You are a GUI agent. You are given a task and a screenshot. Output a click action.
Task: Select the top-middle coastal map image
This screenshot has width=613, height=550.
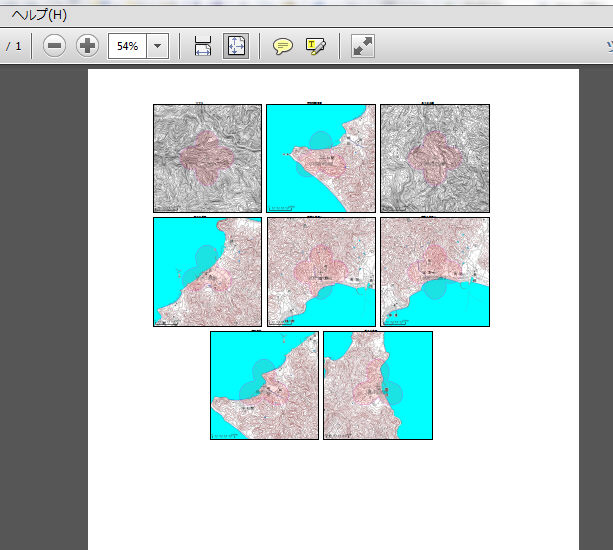321,158
